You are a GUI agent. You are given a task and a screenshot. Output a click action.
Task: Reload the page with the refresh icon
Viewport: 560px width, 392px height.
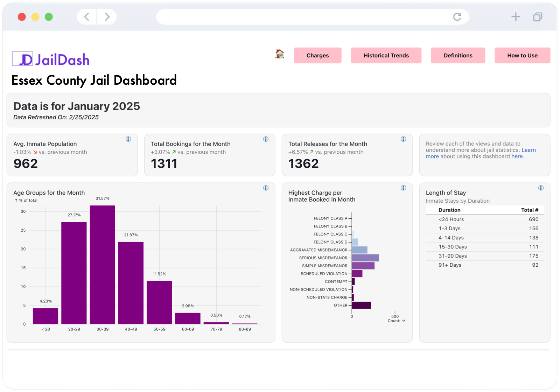457,16
